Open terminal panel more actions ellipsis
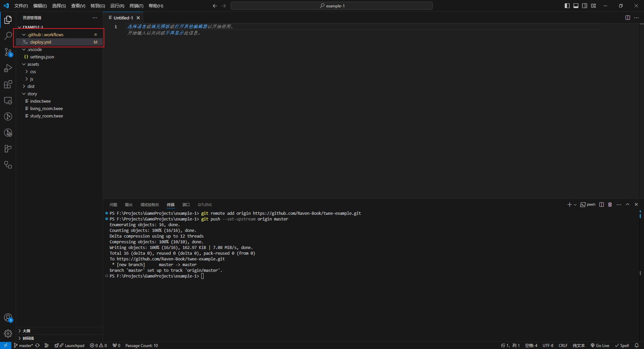The height and width of the screenshot is (349, 644). [619, 205]
